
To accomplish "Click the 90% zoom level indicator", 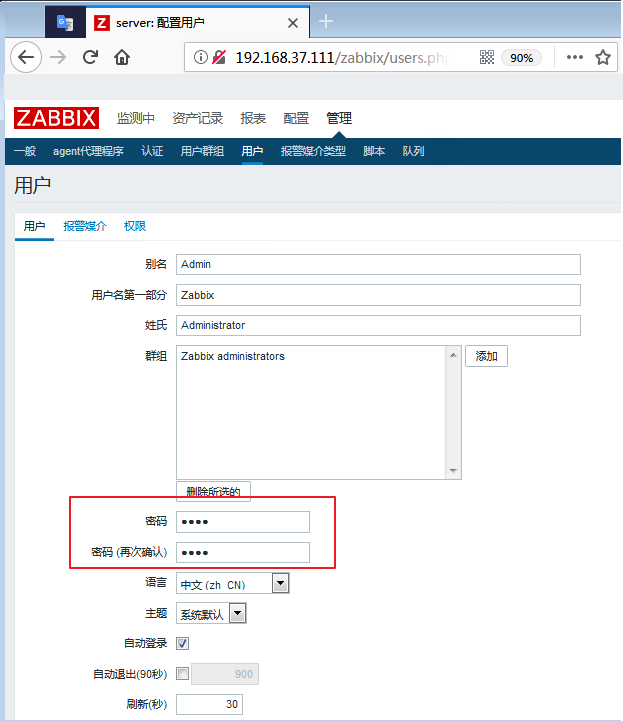I will point(521,58).
